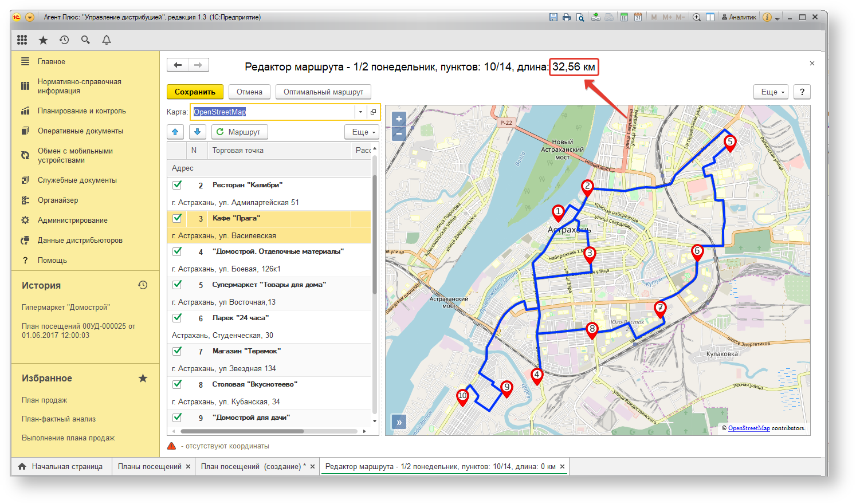The width and height of the screenshot is (856, 504).
Task: Click map marker number 5
Action: [x=729, y=143]
